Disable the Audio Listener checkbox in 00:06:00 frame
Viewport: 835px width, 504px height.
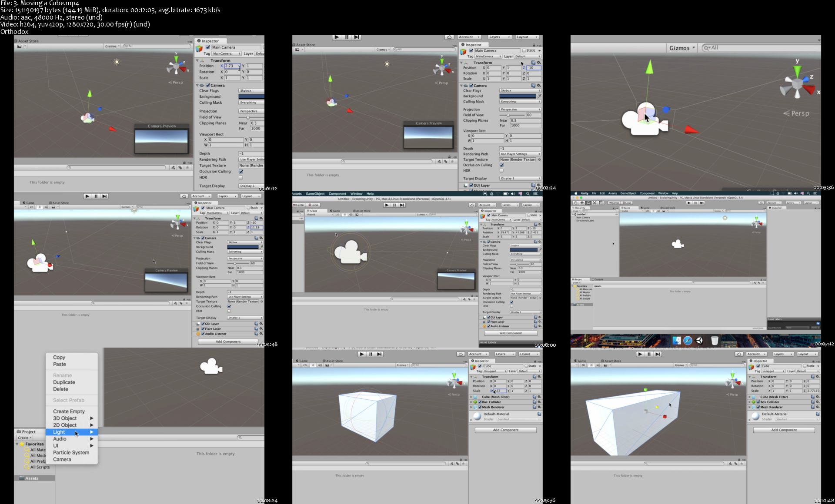tap(488, 326)
